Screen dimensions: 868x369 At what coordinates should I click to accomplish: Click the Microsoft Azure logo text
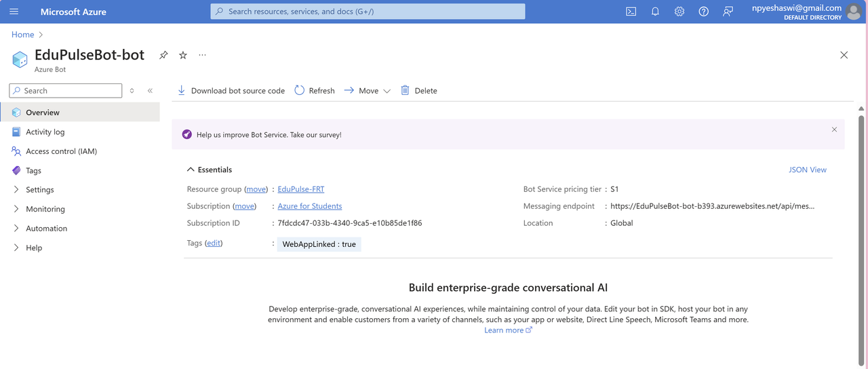pyautogui.click(x=73, y=12)
